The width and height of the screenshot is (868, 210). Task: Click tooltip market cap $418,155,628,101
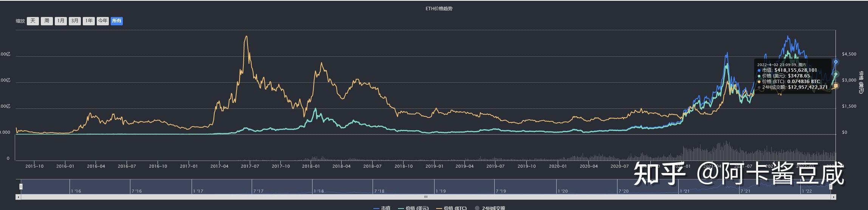click(795, 70)
